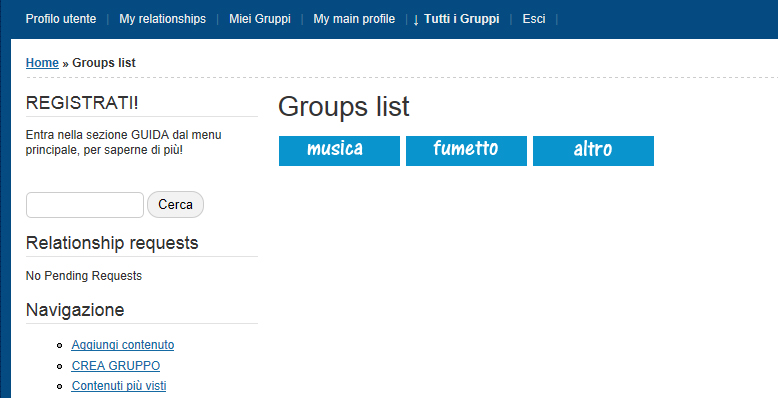Follow the Home breadcrumb link
Screen dimensions: 778x398
[x=42, y=63]
